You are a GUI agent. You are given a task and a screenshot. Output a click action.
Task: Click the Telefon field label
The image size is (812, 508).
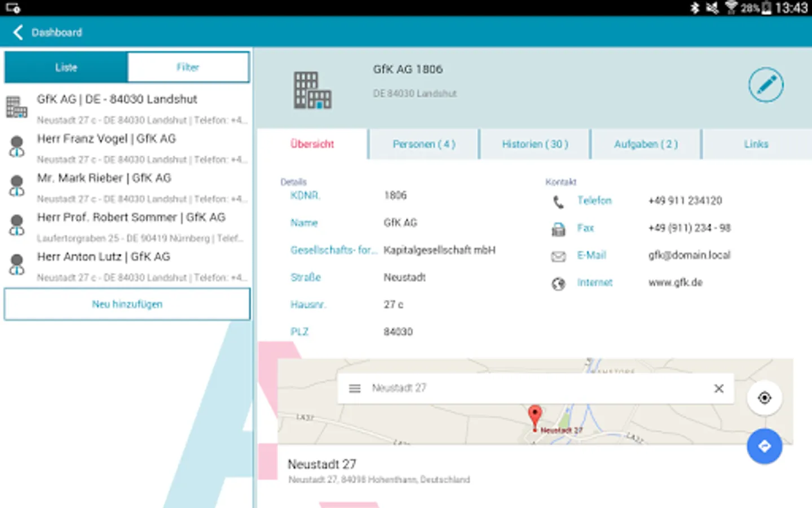point(594,201)
